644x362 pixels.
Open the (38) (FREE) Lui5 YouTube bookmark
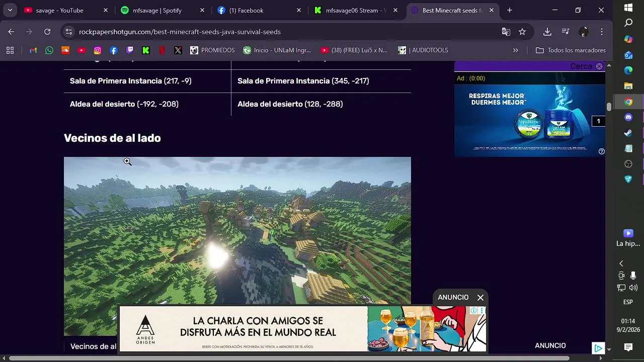[x=354, y=50]
